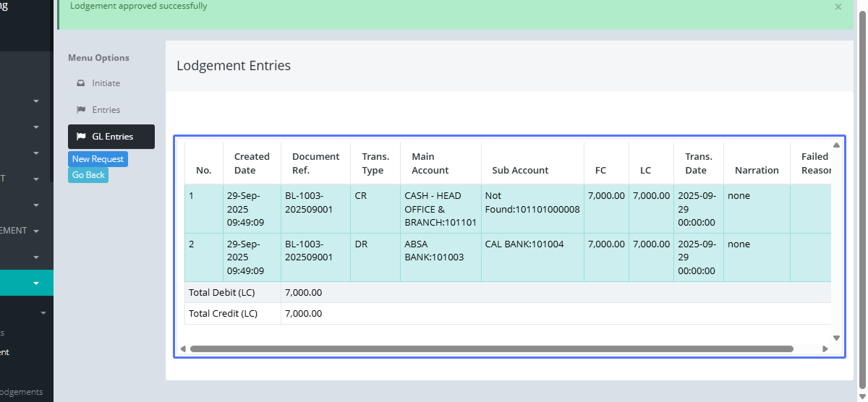Open the Initiate menu option
This screenshot has width=868, height=402.
tap(106, 83)
